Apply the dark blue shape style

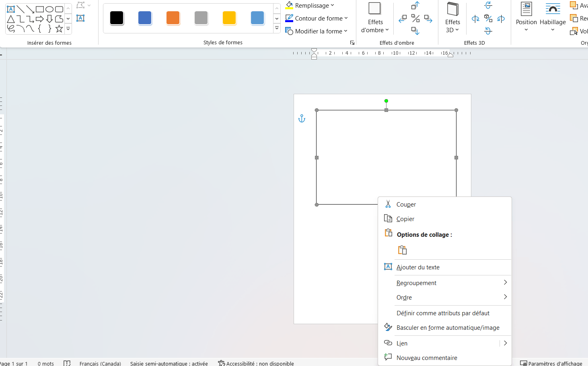(x=145, y=18)
